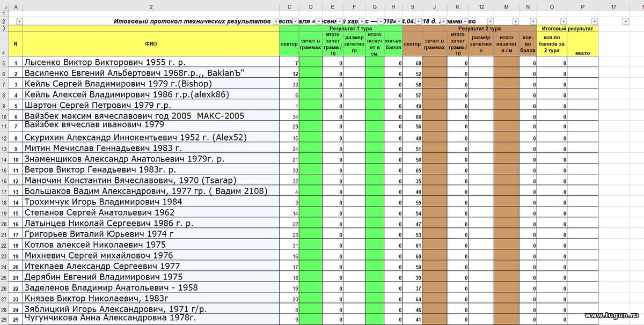Select the Большаков Вадим Александрович cell

point(151,191)
